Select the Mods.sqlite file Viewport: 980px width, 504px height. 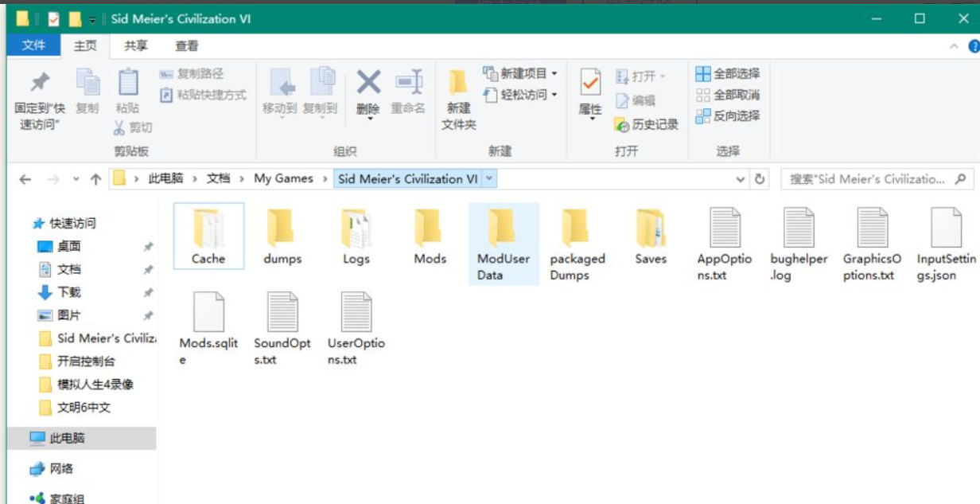click(x=208, y=328)
